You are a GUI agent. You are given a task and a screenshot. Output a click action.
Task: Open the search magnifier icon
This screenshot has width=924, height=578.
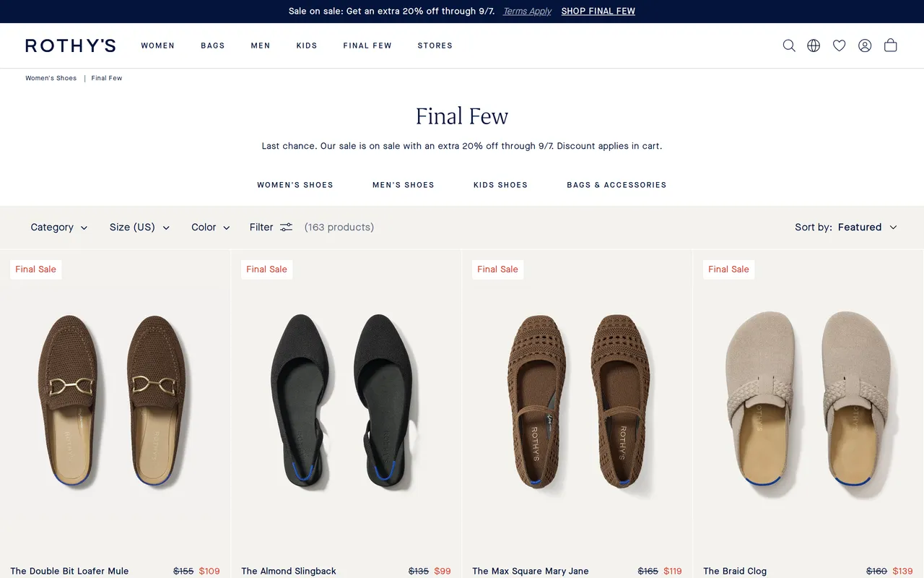(789, 46)
